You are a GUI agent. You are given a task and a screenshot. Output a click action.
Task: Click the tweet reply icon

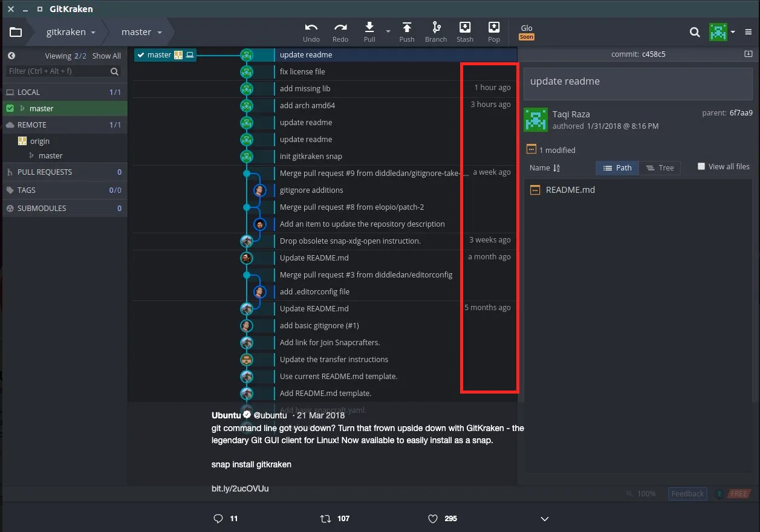[x=218, y=519]
